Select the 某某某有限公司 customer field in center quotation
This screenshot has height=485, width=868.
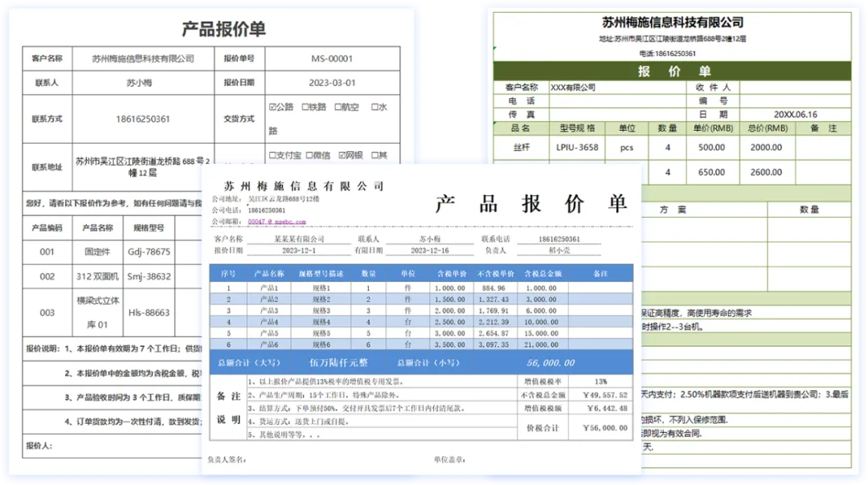click(299, 239)
